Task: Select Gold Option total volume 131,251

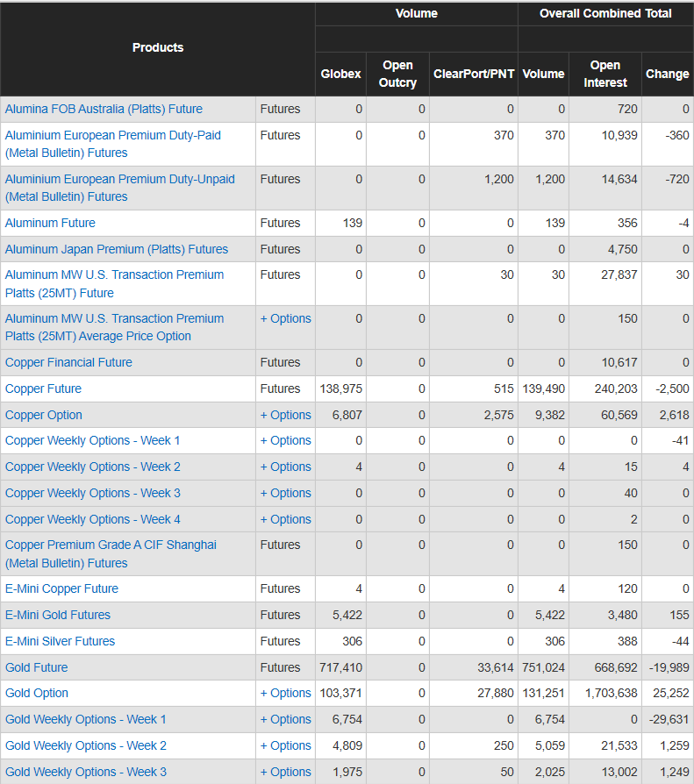Action: pyautogui.click(x=543, y=693)
